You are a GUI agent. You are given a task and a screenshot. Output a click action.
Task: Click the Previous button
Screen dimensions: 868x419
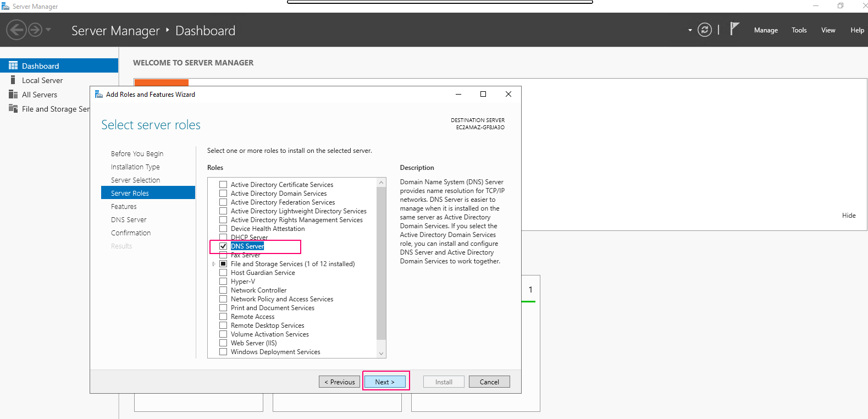pos(340,382)
